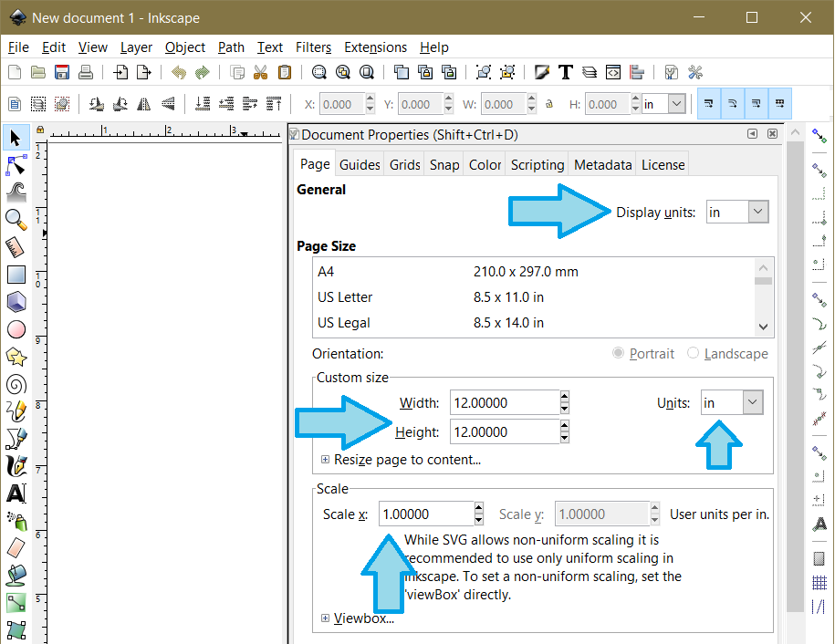This screenshot has width=835, height=644.
Task: Cut selection with scissors icon
Action: click(260, 72)
